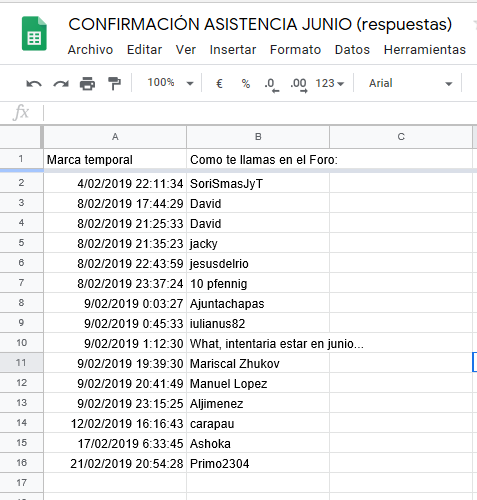The width and height of the screenshot is (477, 500).
Task: Open the Ver menu
Action: click(x=186, y=50)
